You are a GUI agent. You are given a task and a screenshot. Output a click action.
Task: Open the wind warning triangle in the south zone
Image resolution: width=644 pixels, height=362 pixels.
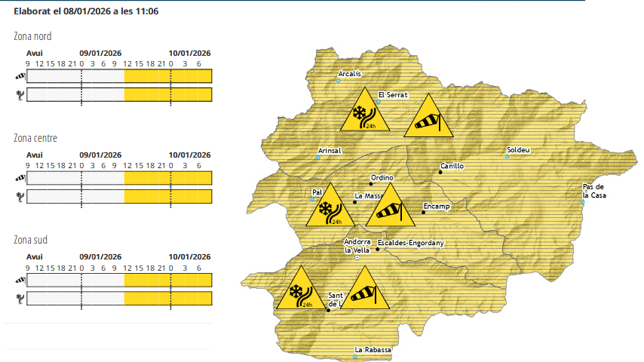pyautogui.click(x=364, y=292)
